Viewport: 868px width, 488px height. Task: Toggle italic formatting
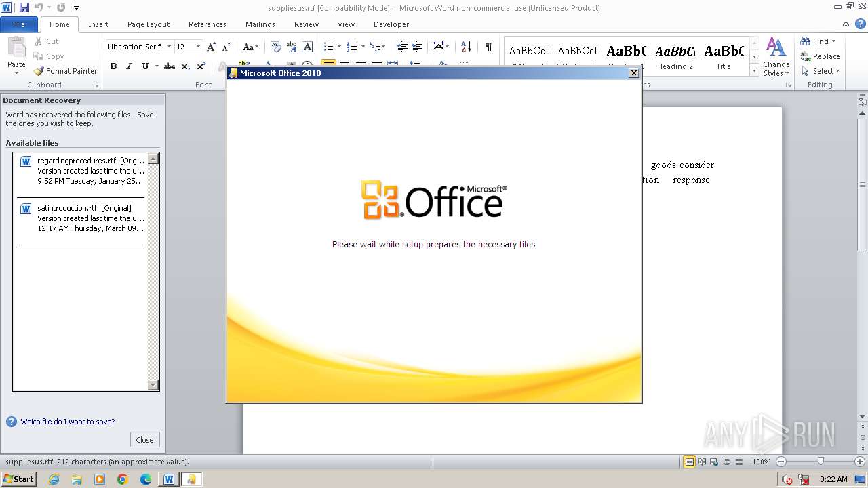click(x=129, y=66)
